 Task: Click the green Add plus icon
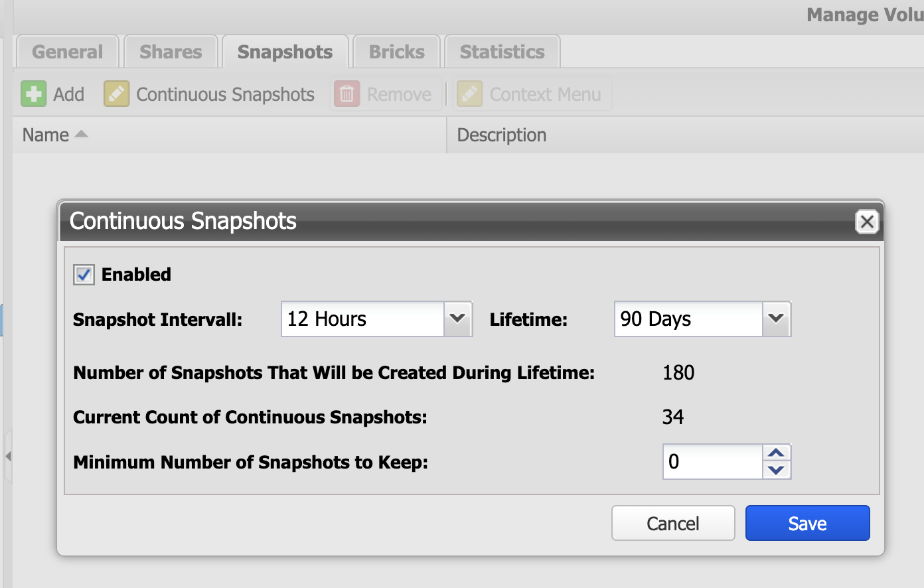33,94
